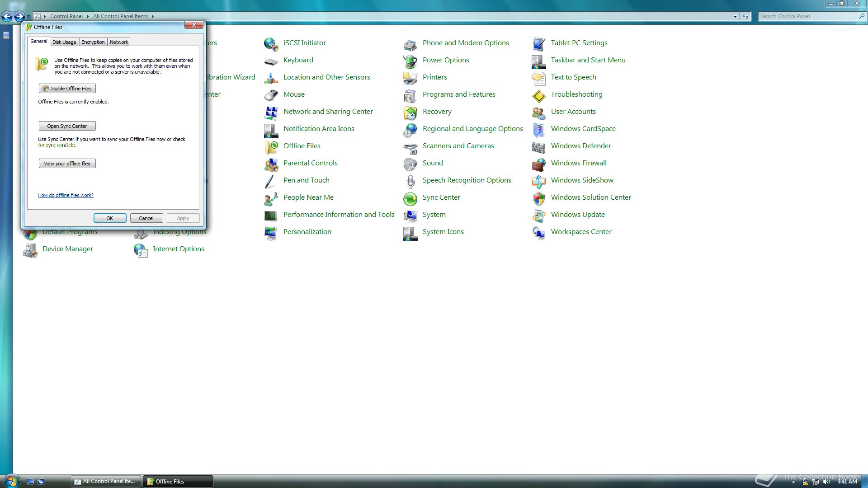Open the System control panel link

tap(434, 215)
